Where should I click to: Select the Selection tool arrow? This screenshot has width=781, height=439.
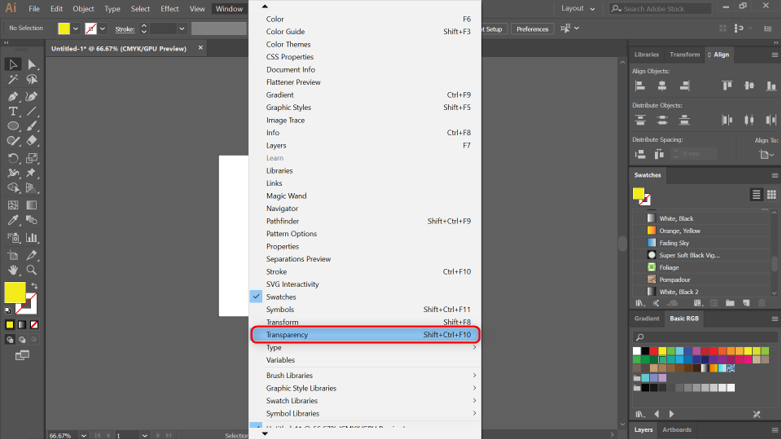click(x=13, y=64)
